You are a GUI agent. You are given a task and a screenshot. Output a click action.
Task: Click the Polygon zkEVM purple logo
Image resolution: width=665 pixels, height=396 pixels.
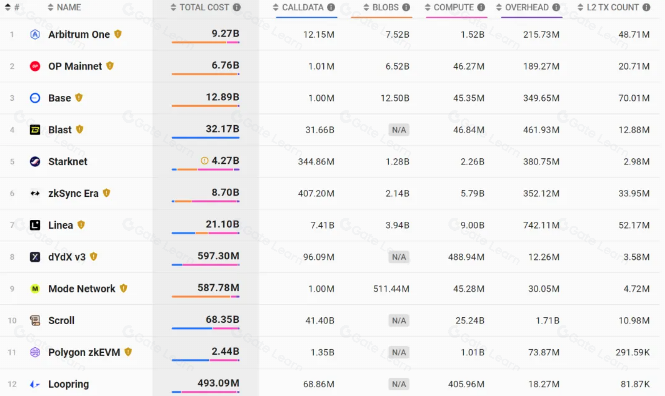click(35, 352)
